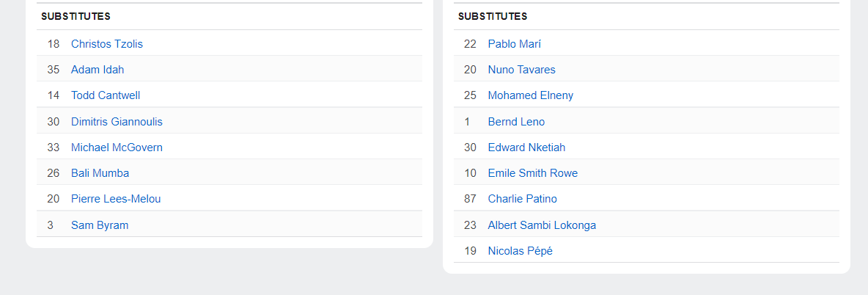This screenshot has width=868, height=295.
Task: Open Christos Tzolis player page
Action: point(107,44)
